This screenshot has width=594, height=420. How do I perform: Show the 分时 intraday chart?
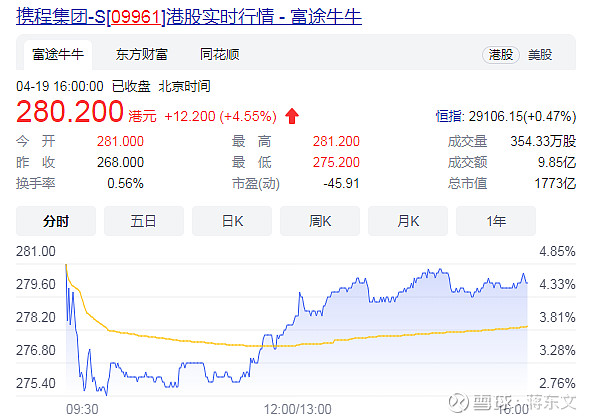[x=56, y=221]
